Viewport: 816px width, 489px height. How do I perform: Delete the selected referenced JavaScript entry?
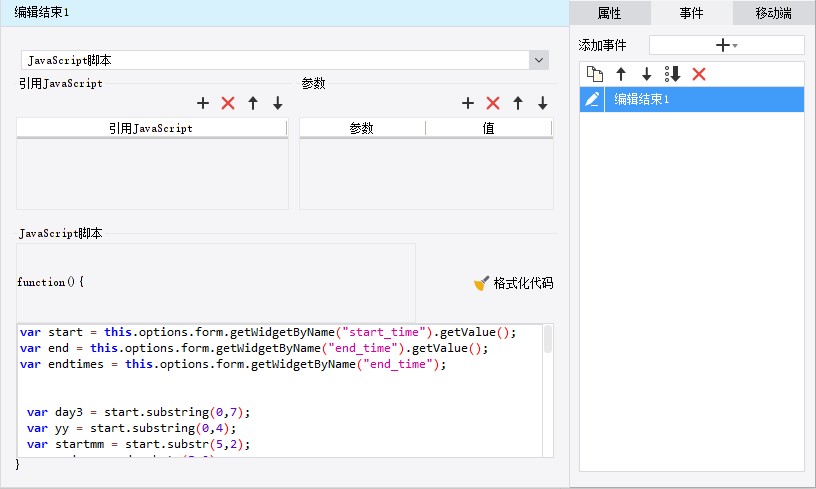tap(228, 103)
